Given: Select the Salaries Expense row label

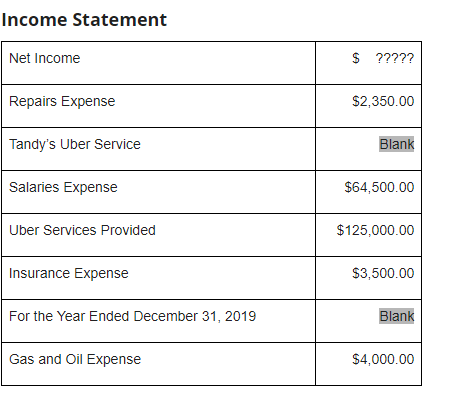Looking at the screenshot, I should (x=63, y=187).
